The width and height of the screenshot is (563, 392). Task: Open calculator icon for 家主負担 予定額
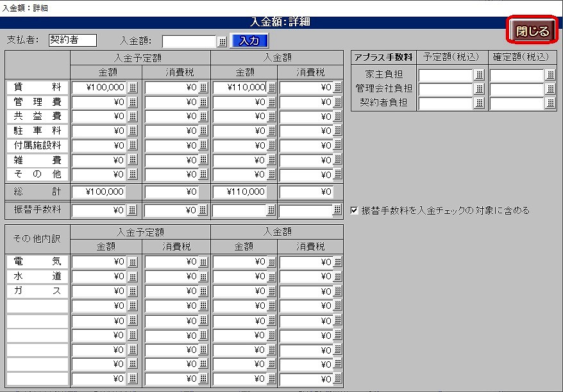[479, 75]
